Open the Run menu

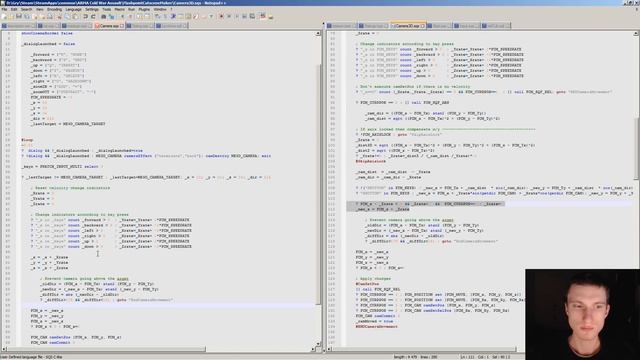pyautogui.click(x=131, y=9)
